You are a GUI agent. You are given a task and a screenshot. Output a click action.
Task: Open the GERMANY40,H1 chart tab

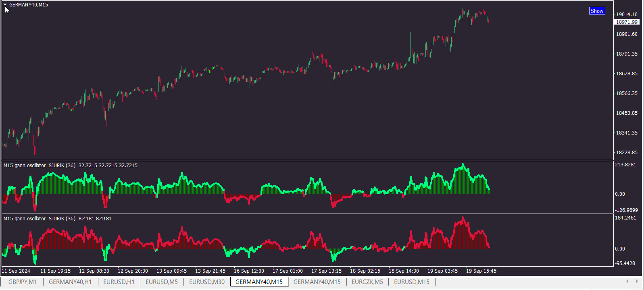(x=70, y=282)
